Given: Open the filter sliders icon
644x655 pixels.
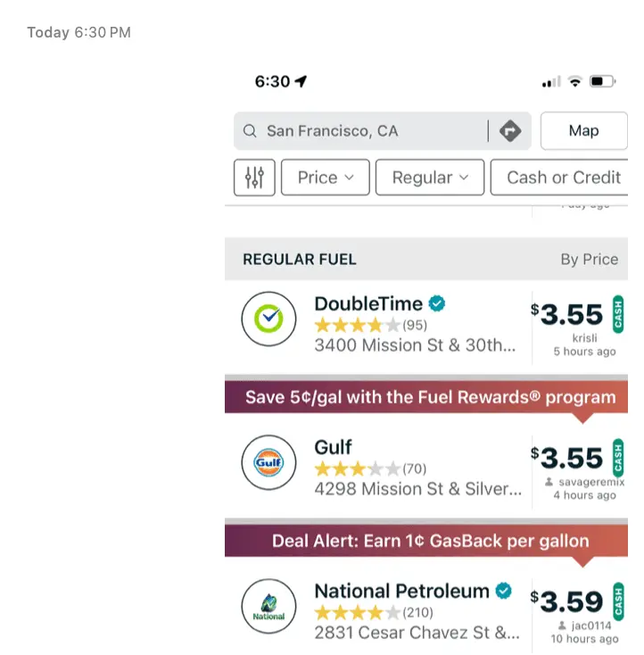Looking at the screenshot, I should (254, 178).
